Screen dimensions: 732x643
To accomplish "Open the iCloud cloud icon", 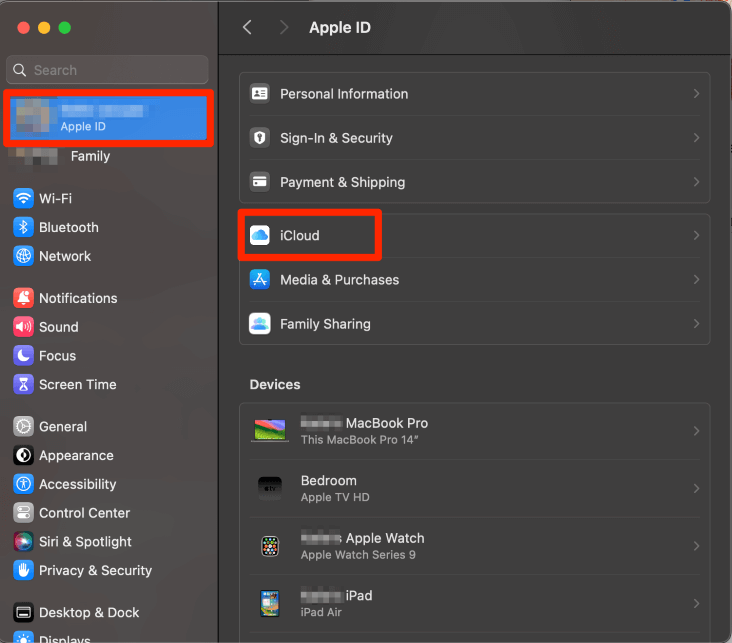I will point(260,235).
